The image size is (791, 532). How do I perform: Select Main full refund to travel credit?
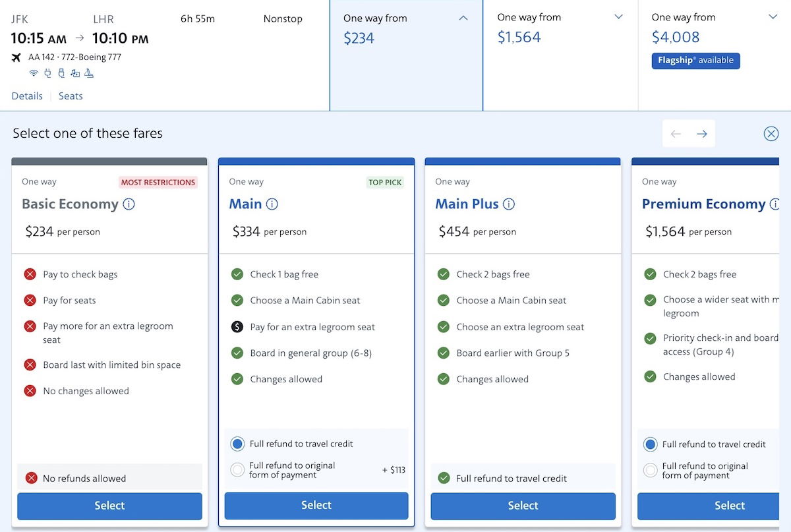[x=237, y=444]
